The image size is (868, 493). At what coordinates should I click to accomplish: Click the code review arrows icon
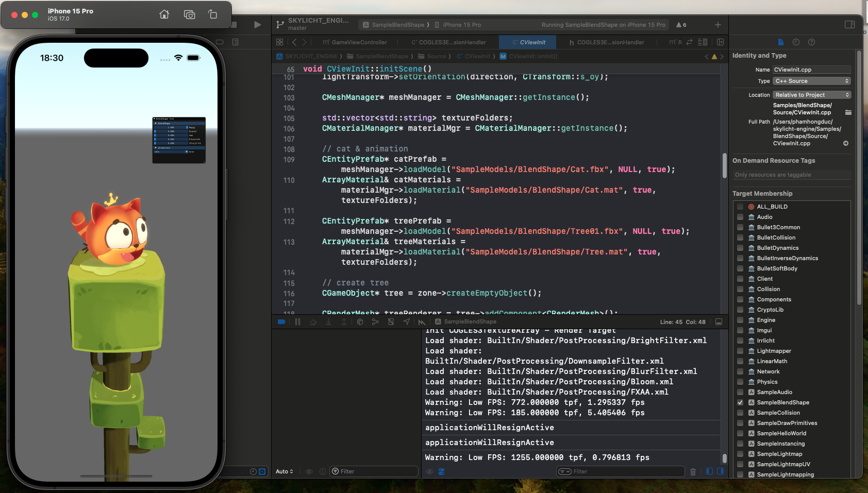tap(689, 42)
